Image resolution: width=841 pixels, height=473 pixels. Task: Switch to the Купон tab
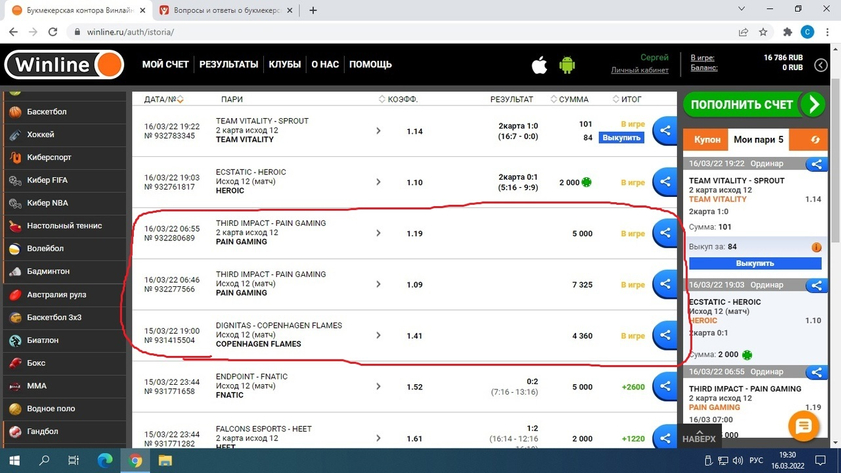click(x=706, y=139)
